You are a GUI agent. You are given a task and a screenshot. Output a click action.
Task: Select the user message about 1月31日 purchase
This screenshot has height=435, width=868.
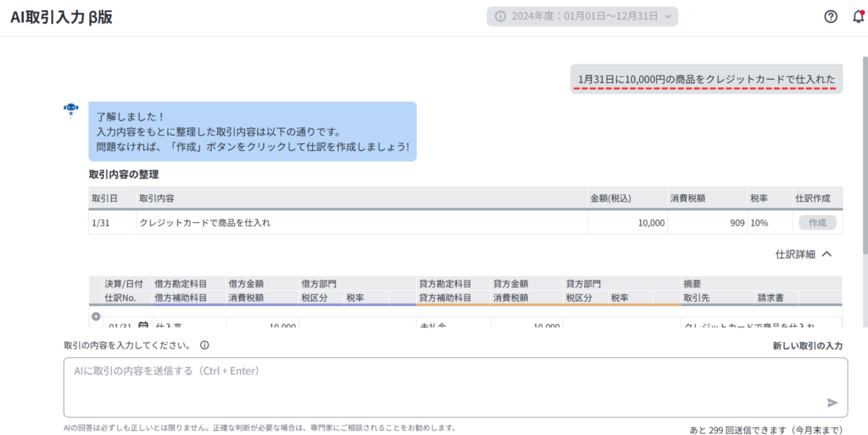pyautogui.click(x=706, y=79)
